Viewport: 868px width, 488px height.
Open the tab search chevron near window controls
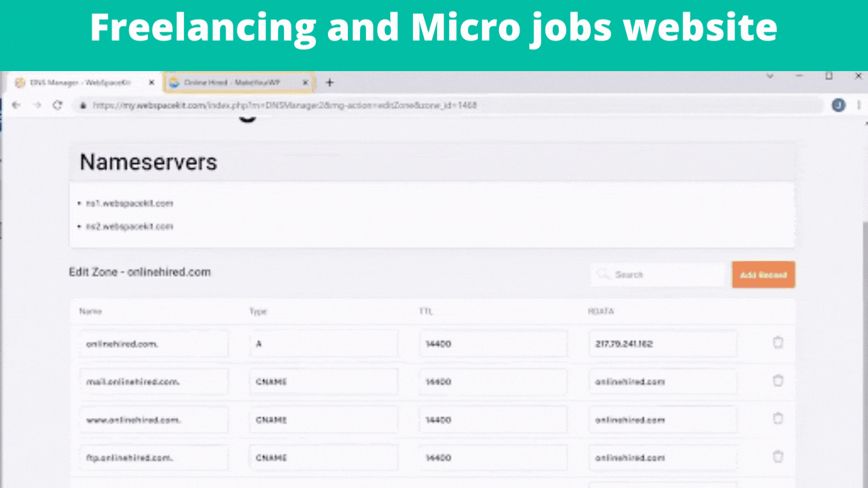click(770, 77)
